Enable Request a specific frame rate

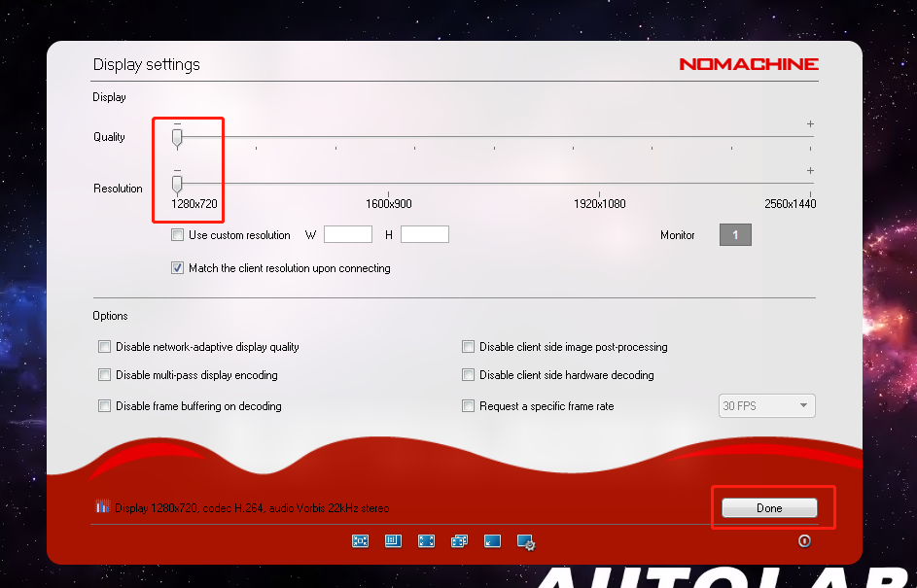click(469, 406)
